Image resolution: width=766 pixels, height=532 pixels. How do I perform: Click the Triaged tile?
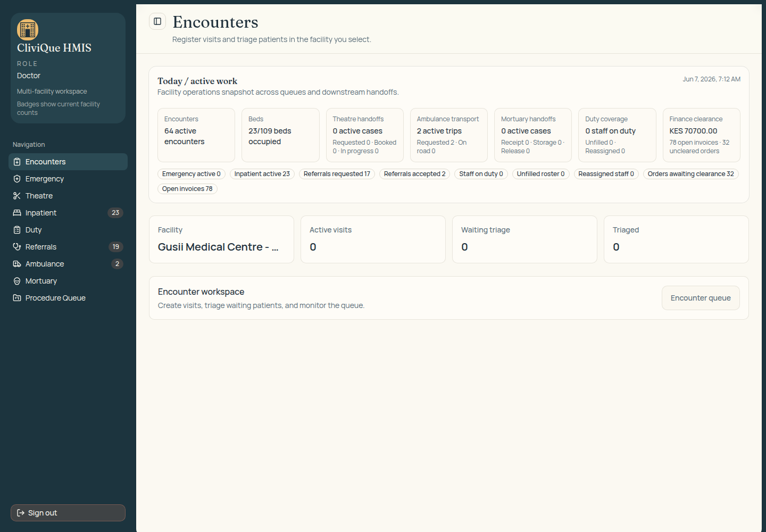coord(676,239)
